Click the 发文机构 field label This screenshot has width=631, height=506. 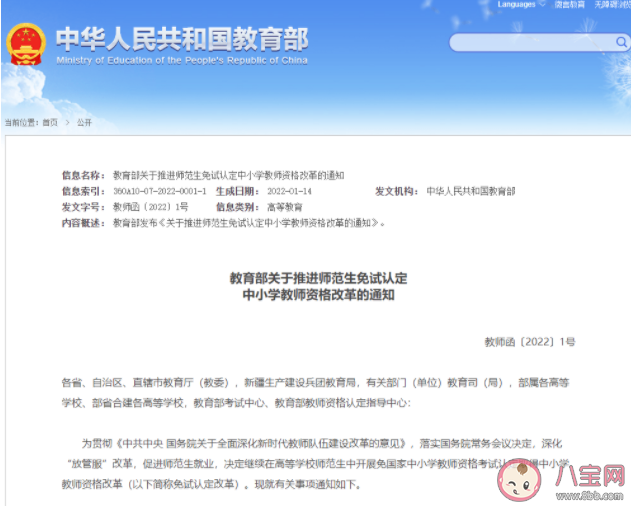[x=397, y=191]
